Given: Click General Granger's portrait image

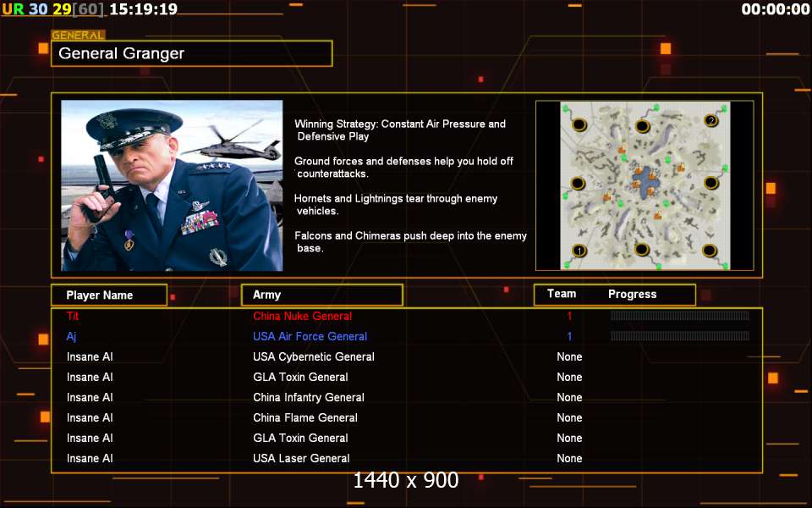Looking at the screenshot, I should (172, 185).
